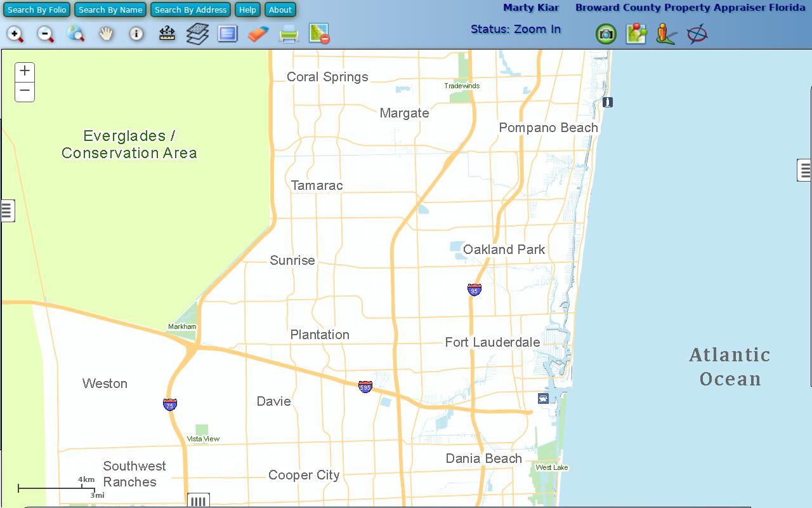Open Search By Folio

tap(37, 10)
